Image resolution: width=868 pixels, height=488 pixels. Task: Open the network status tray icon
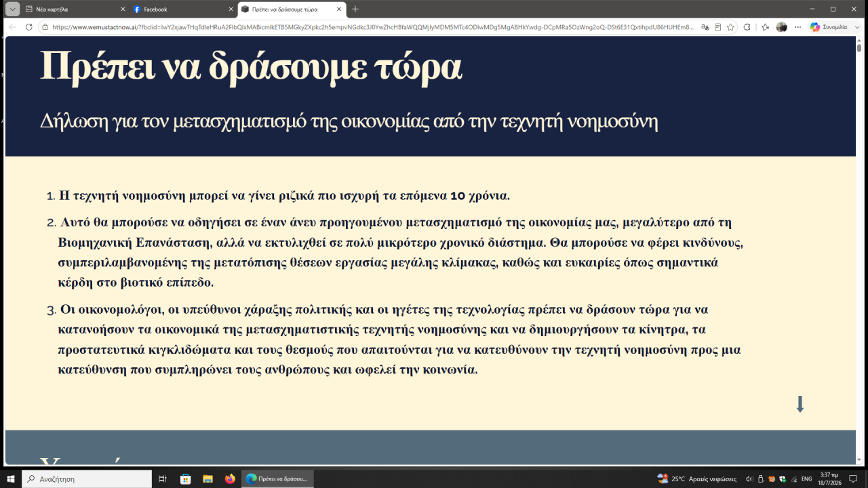tap(793, 479)
